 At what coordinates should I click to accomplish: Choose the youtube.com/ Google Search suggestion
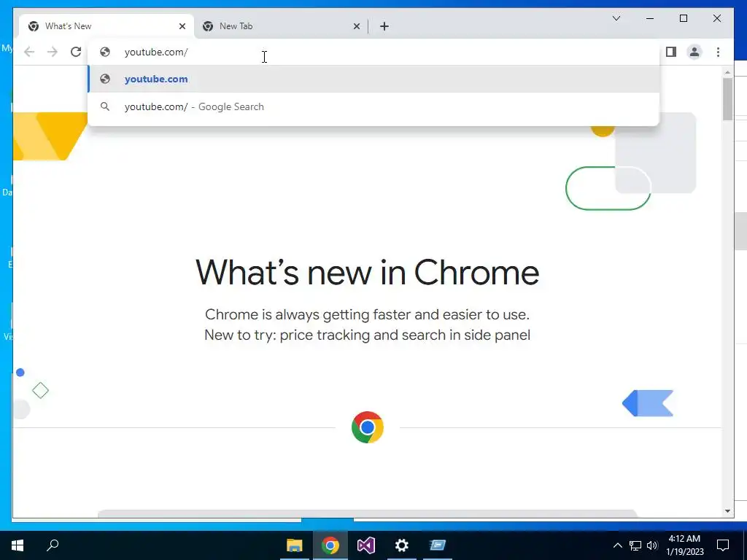pos(374,106)
